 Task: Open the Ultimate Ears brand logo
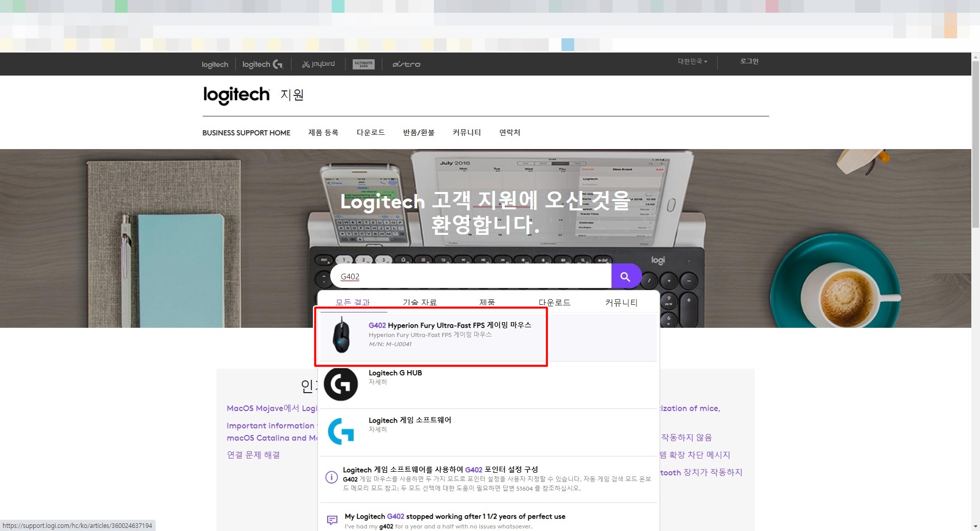[363, 64]
